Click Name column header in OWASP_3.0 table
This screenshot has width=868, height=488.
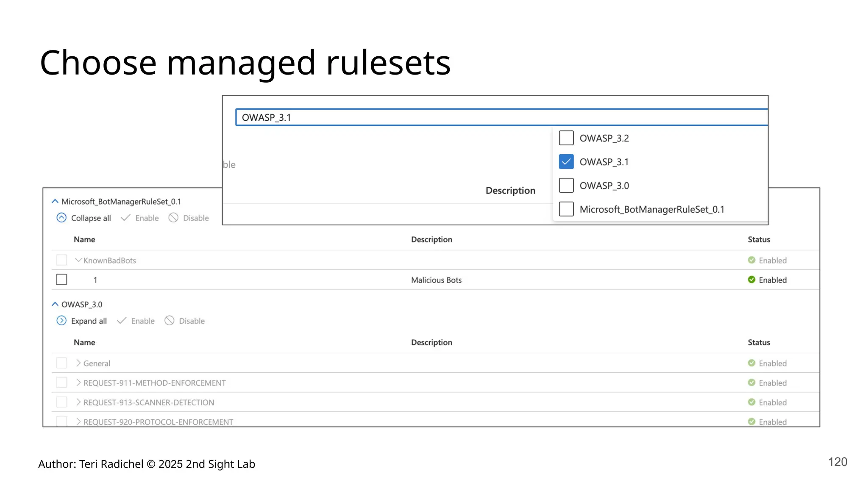(x=84, y=342)
